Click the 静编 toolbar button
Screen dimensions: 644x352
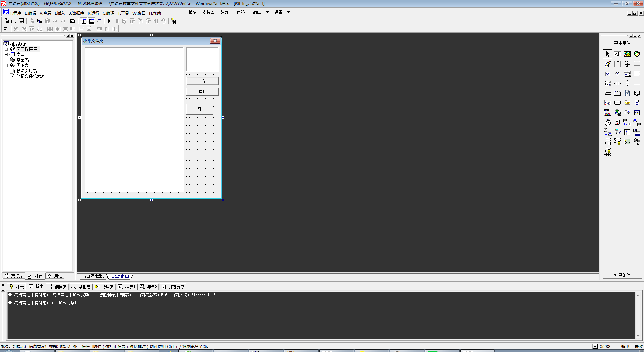224,12
